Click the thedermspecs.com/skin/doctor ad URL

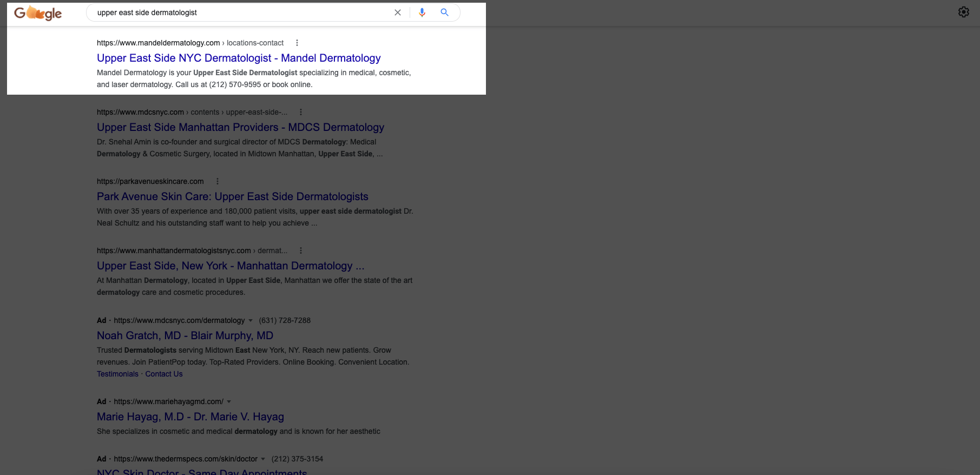pyautogui.click(x=186, y=459)
